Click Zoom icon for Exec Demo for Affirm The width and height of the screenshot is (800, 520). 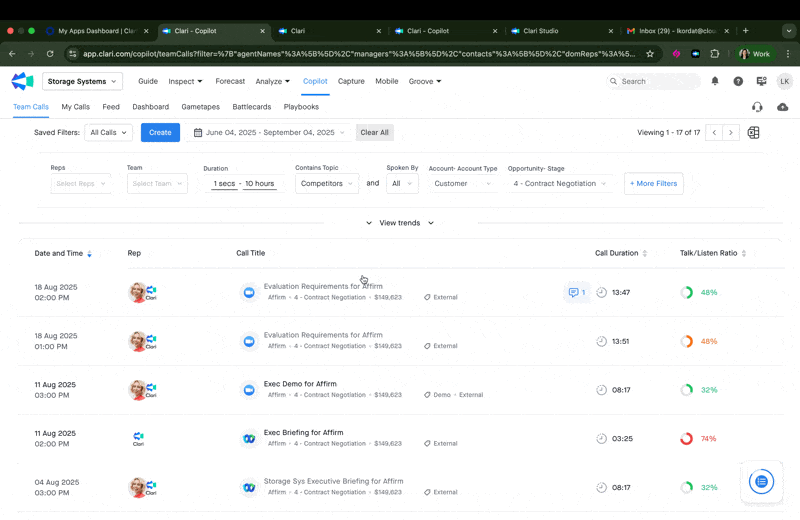[x=249, y=390]
